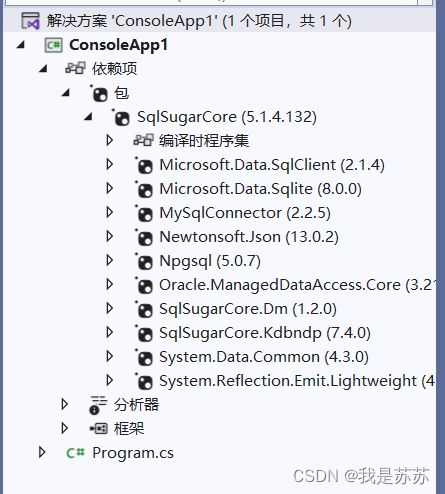Click the Newtonsoft.Json package icon

click(x=144, y=237)
